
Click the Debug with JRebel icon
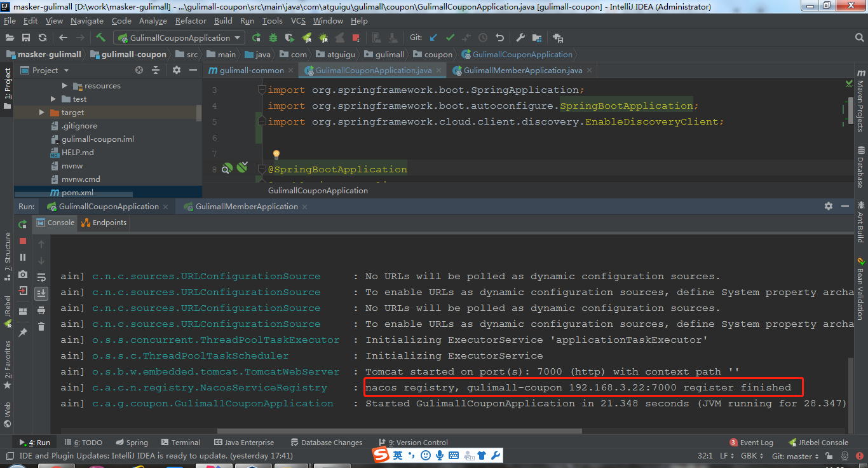click(x=324, y=38)
